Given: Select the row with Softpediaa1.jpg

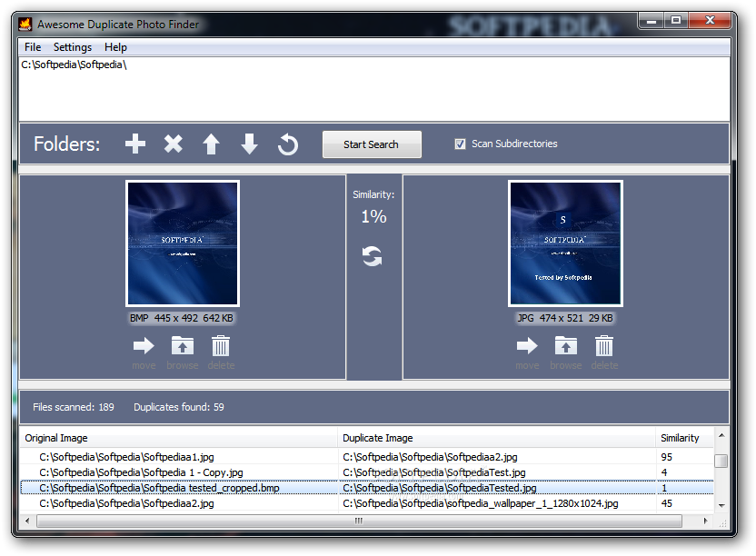Looking at the screenshot, I should [x=366, y=457].
